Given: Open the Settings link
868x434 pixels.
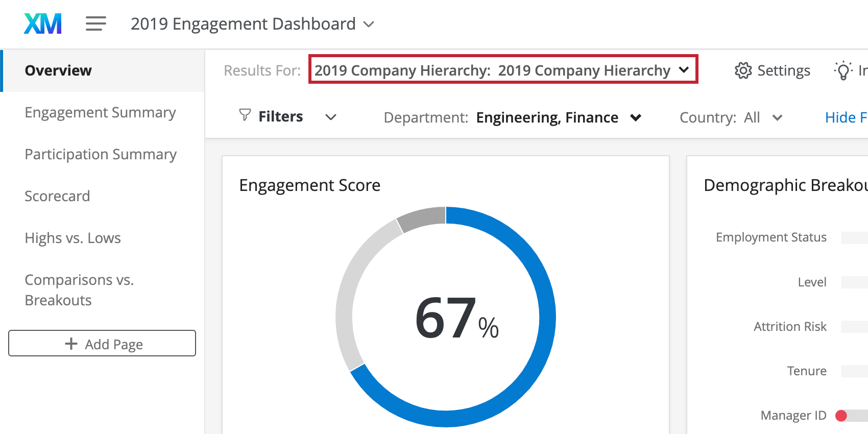Looking at the screenshot, I should point(773,70).
